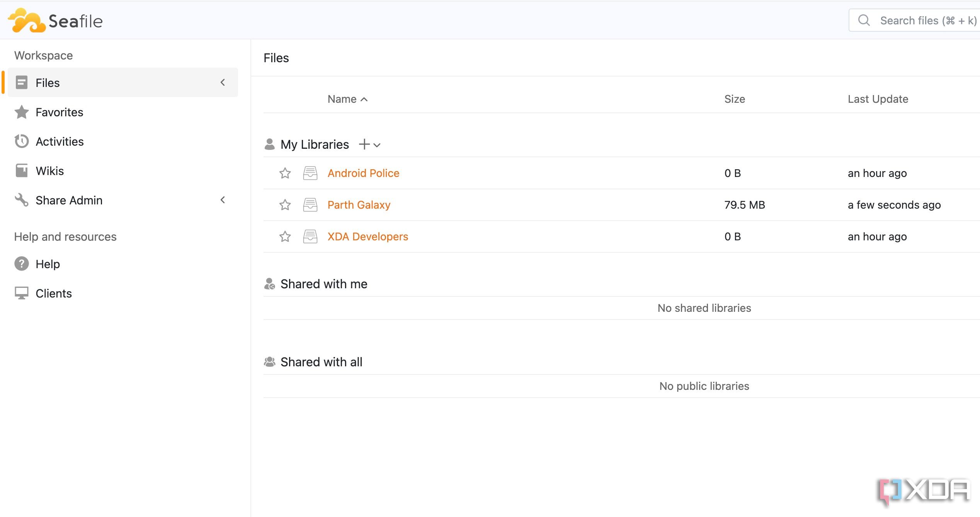
Task: Click the 'No shared libraries' message
Action: [704, 308]
